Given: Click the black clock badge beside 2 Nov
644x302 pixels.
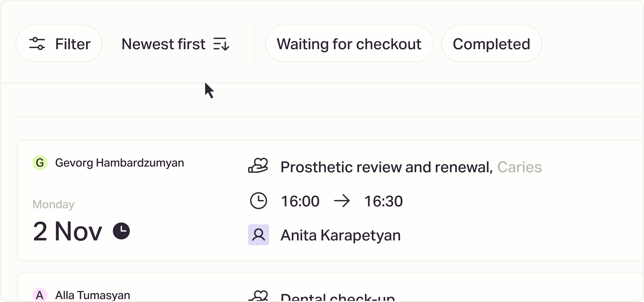Looking at the screenshot, I should coord(121,231).
